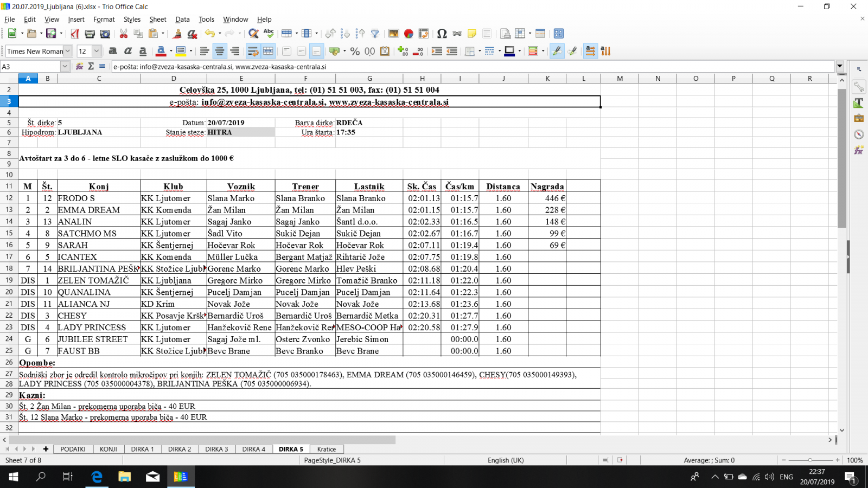Click the Add decimal place icon
Image resolution: width=868 pixels, height=488 pixels.
point(403,51)
